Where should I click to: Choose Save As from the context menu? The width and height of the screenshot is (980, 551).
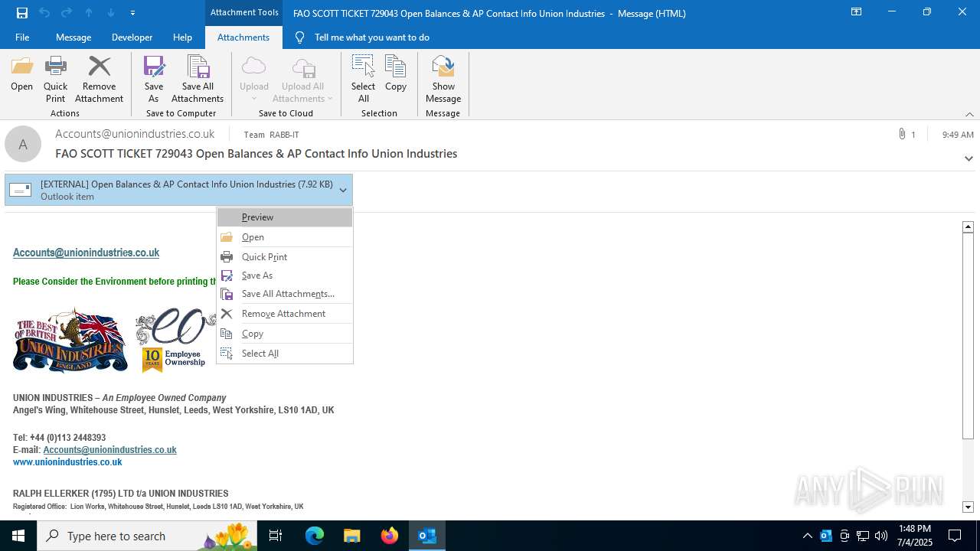285,275
